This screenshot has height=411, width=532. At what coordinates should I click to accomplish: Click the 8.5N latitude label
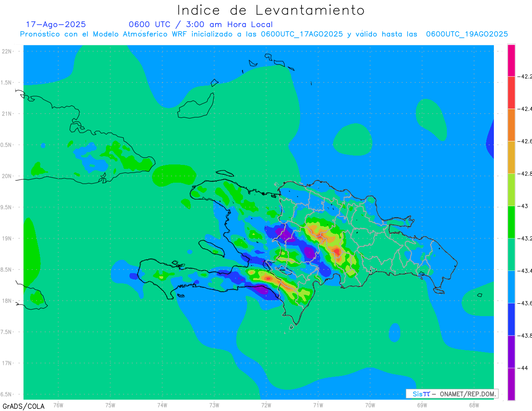coord(7,270)
